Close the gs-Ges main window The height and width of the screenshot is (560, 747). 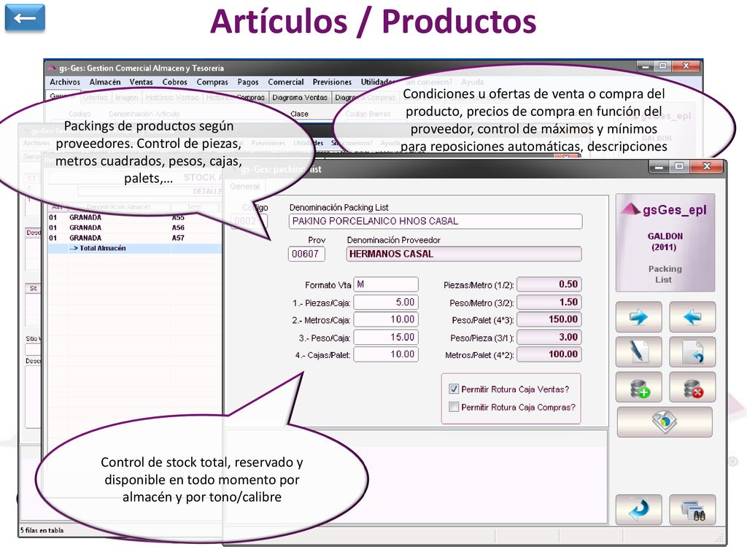686,66
